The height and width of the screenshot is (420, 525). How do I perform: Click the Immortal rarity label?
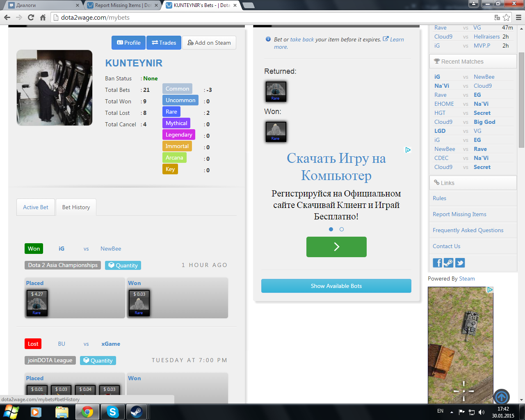[x=177, y=146]
